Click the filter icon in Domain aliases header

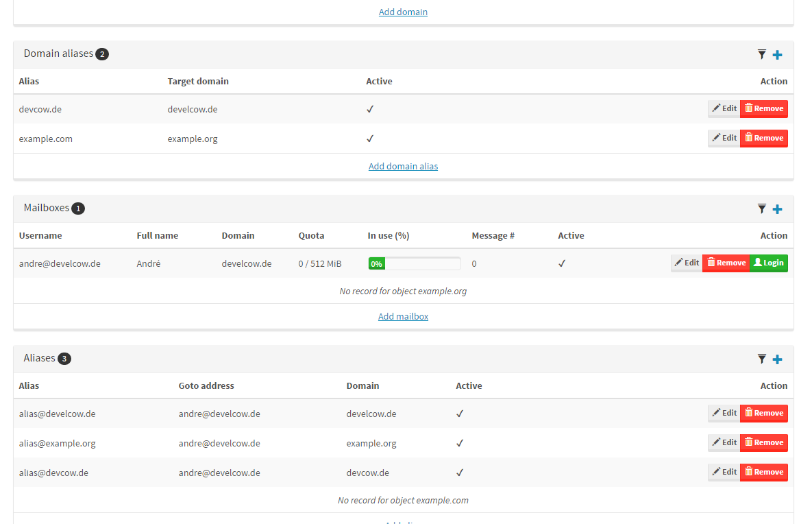(x=761, y=54)
